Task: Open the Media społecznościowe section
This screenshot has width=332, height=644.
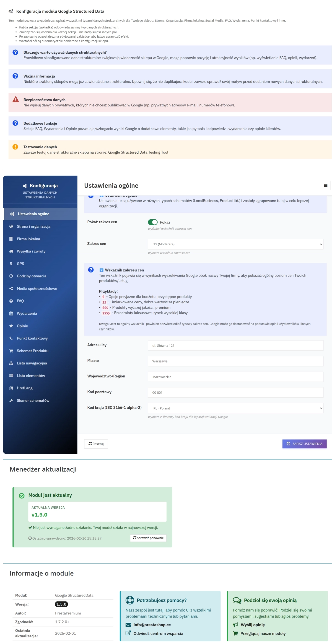Action: 37,288
